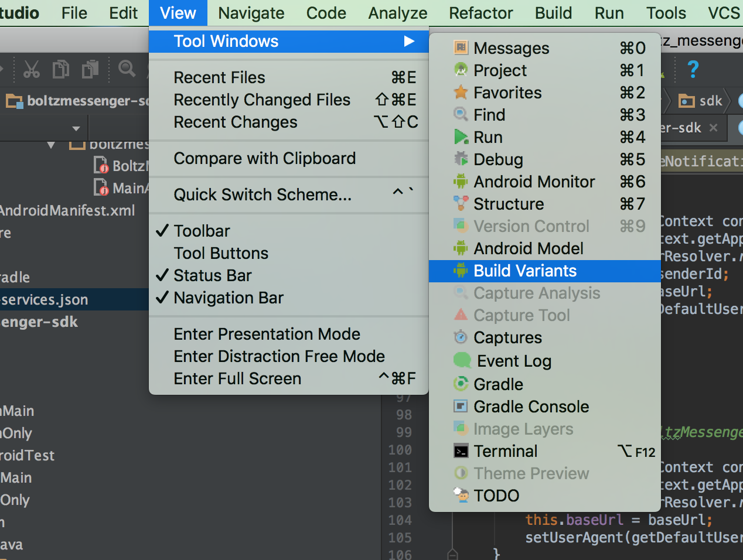Open the Code menu
Image resolution: width=743 pixels, height=560 pixels.
[326, 13]
